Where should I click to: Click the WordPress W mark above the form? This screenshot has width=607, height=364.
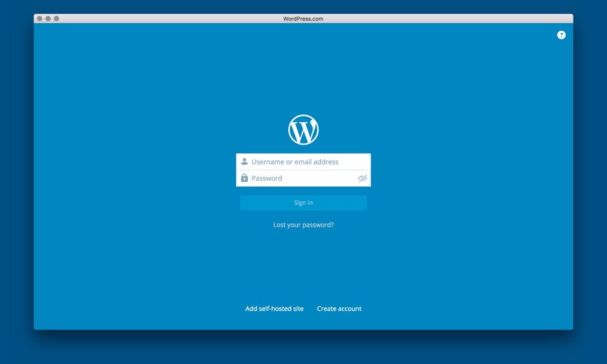pos(303,129)
